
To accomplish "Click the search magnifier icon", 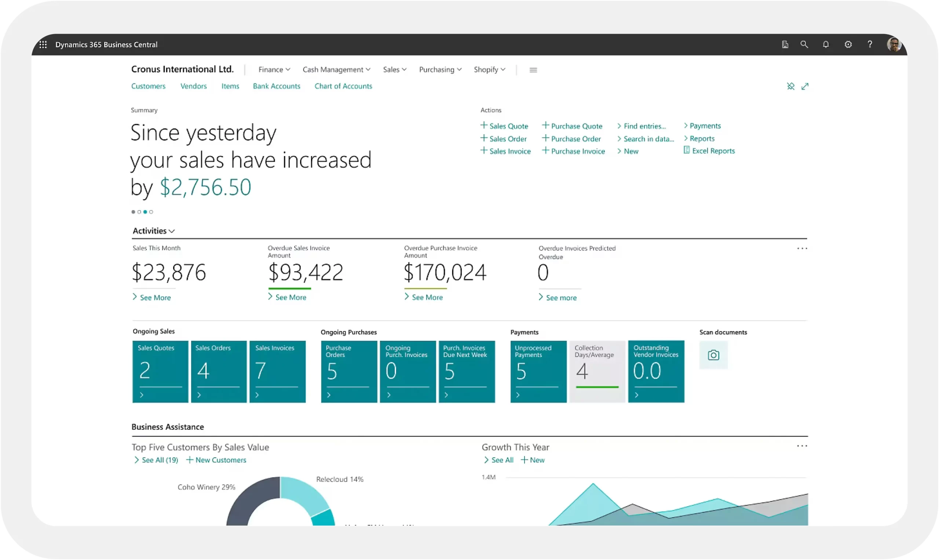I will click(x=804, y=44).
